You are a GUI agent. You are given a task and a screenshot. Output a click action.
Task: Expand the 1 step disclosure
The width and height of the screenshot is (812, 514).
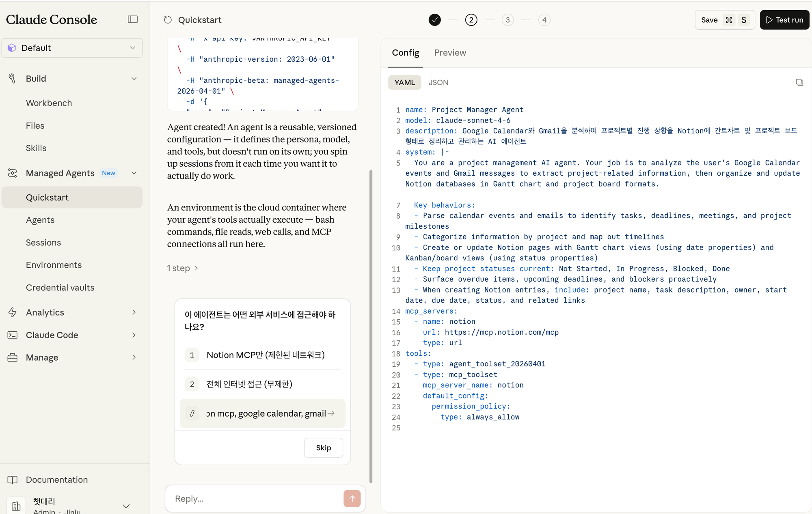(x=182, y=268)
